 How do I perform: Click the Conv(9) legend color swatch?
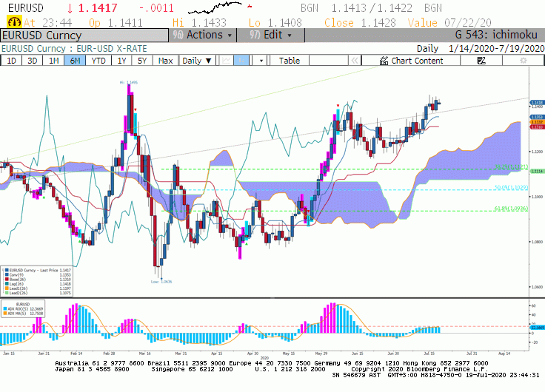click(x=7, y=274)
